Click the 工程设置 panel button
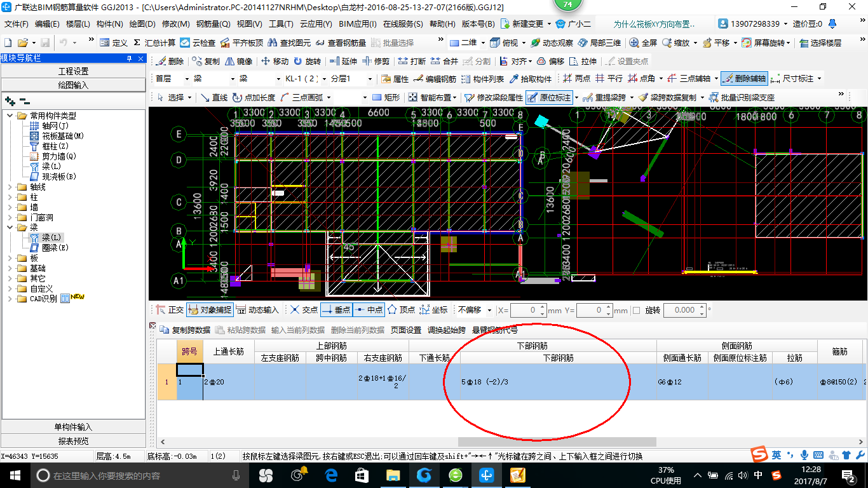Screen dimensions: 868x488 [73, 71]
